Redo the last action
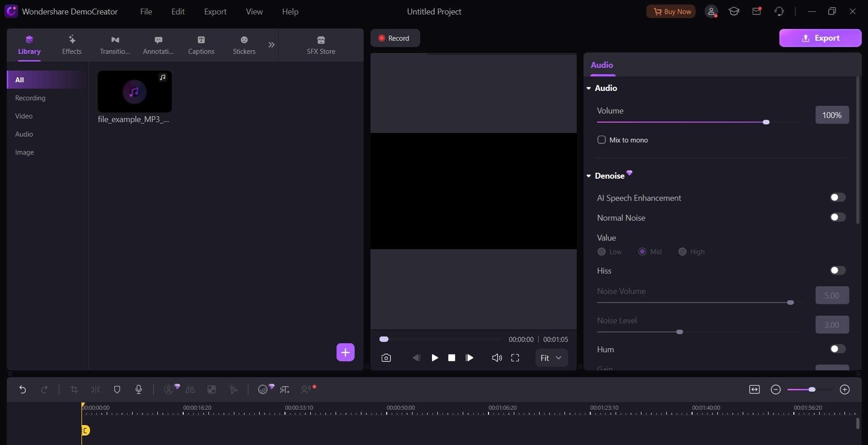Viewport: 868px width, 445px height. pos(44,389)
